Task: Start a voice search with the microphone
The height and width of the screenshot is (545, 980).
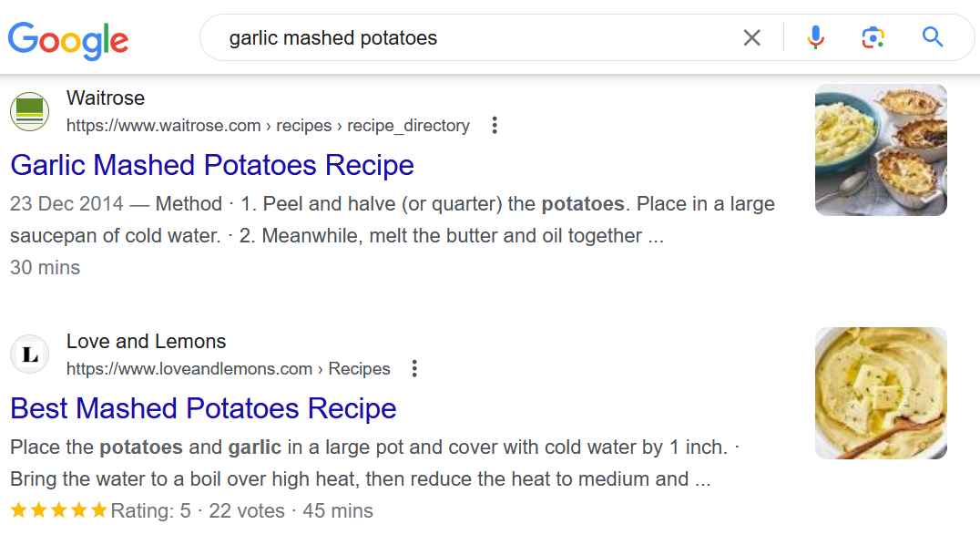Action: [814, 37]
